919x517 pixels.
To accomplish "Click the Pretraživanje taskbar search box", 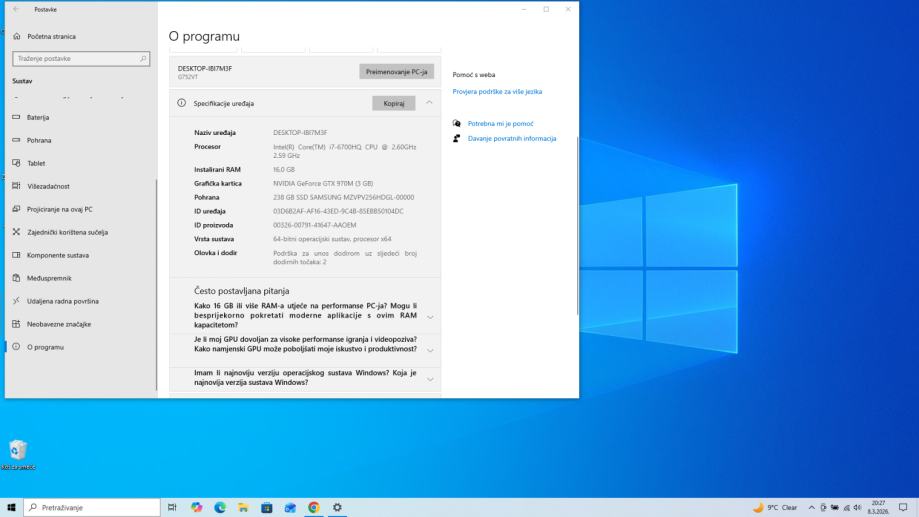I will point(92,507).
